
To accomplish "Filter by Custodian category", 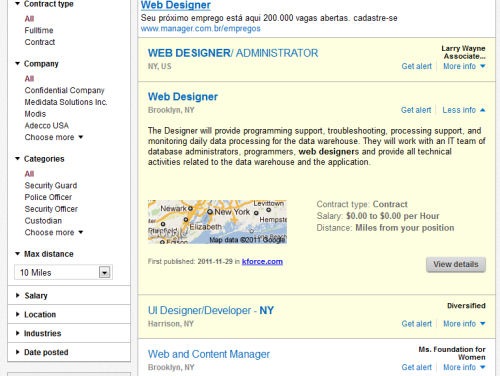I will pyautogui.click(x=43, y=221).
